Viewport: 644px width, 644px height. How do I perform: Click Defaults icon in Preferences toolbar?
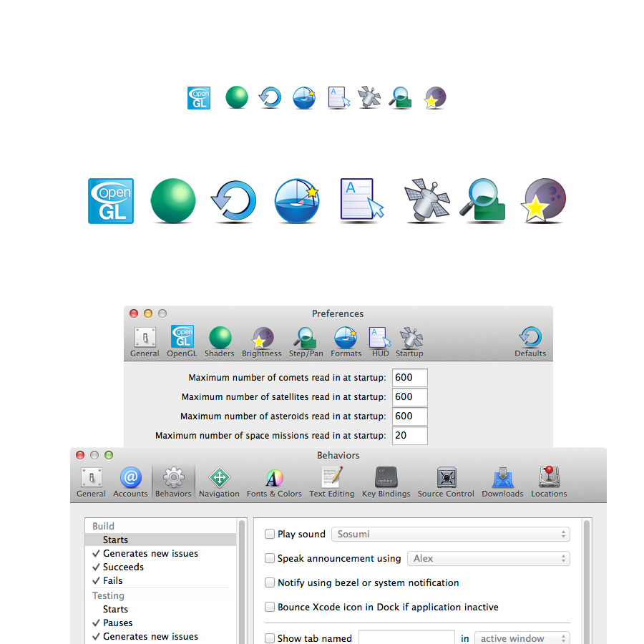point(530,342)
